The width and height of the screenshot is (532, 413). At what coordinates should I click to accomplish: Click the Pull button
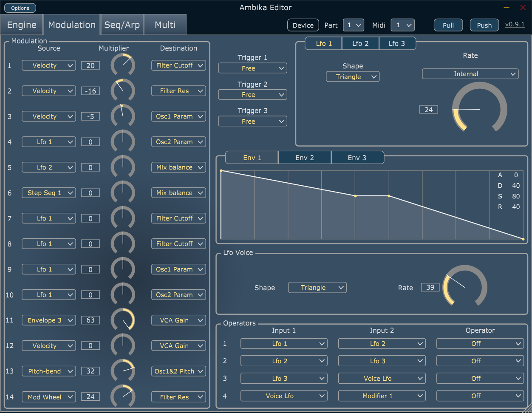click(x=448, y=25)
